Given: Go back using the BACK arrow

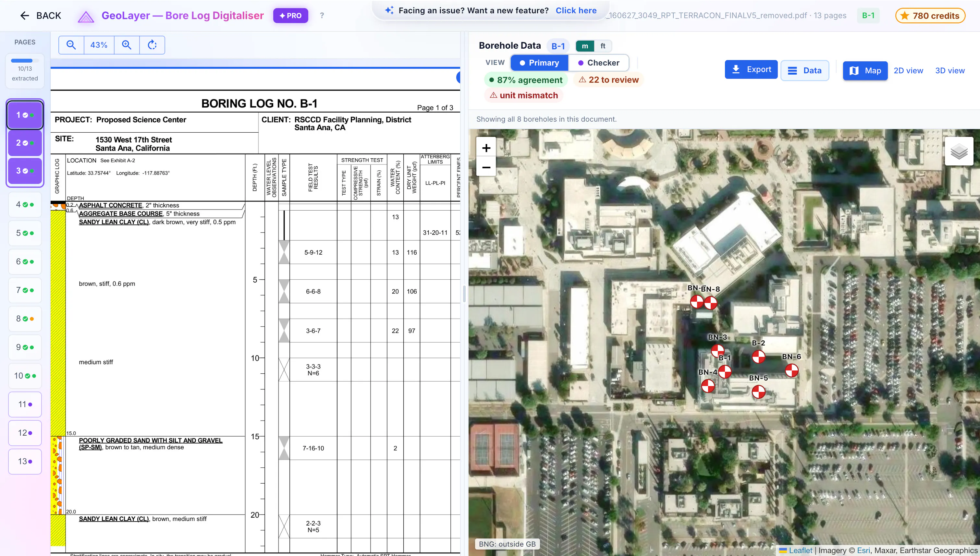Looking at the screenshot, I should (x=41, y=16).
